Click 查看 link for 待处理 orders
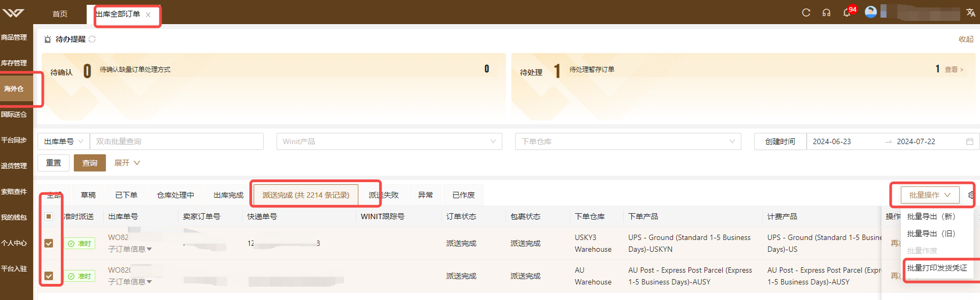This screenshot has height=300, width=980. click(954, 70)
